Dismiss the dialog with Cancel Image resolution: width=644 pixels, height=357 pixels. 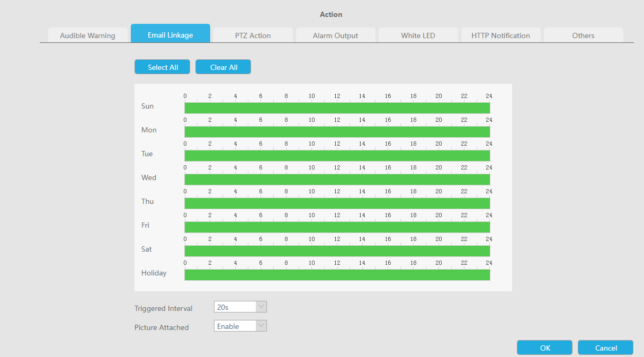tap(606, 348)
